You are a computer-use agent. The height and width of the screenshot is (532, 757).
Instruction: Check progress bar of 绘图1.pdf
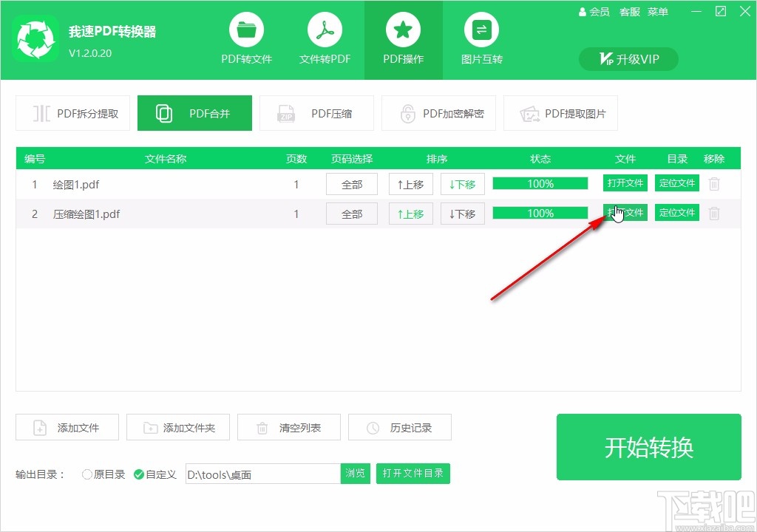pos(540,183)
